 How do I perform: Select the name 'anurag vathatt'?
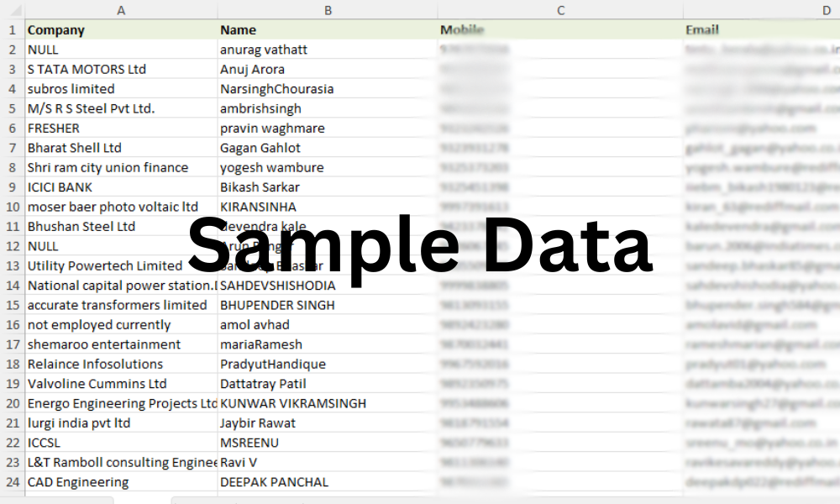pyautogui.click(x=328, y=50)
